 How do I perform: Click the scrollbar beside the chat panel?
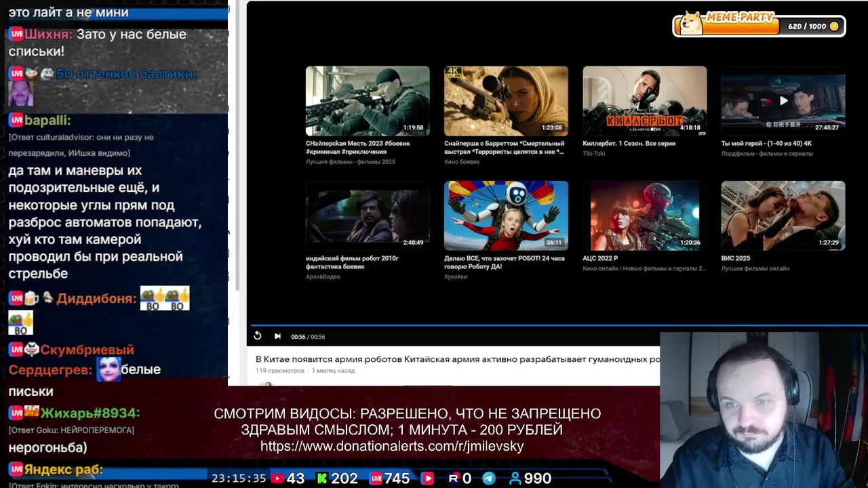[x=238, y=146]
